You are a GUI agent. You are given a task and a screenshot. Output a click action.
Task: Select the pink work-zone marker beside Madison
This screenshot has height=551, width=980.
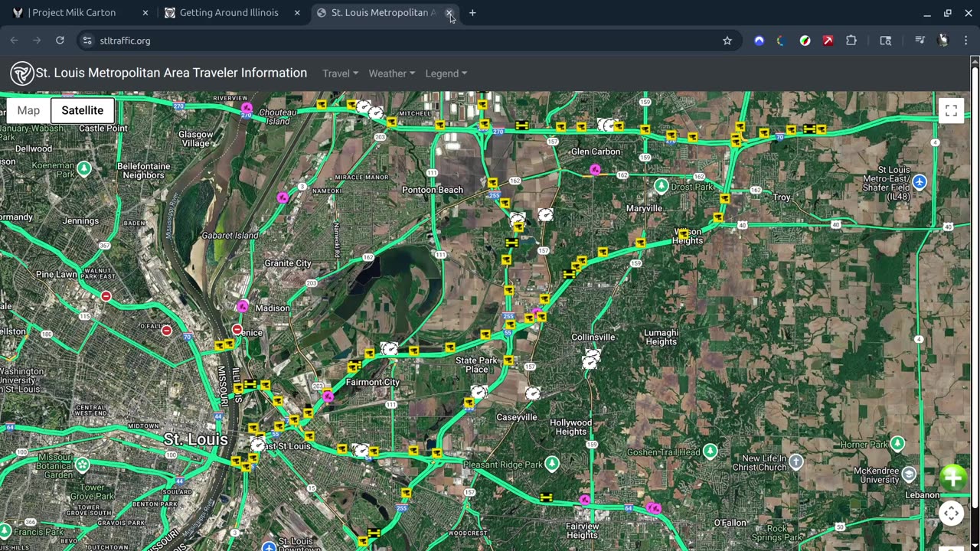pyautogui.click(x=243, y=306)
